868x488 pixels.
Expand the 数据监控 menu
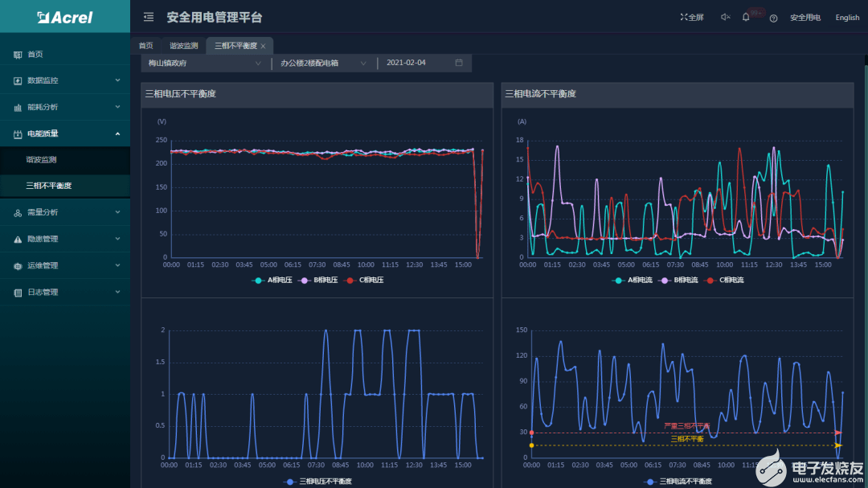tap(65, 80)
